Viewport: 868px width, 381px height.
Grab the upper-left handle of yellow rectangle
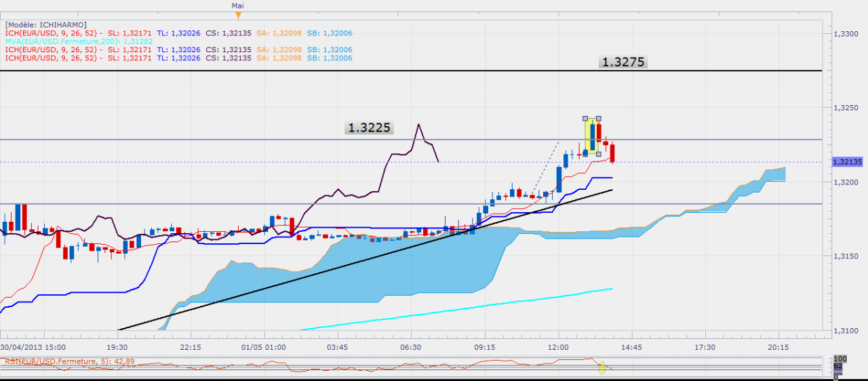[x=586, y=119]
